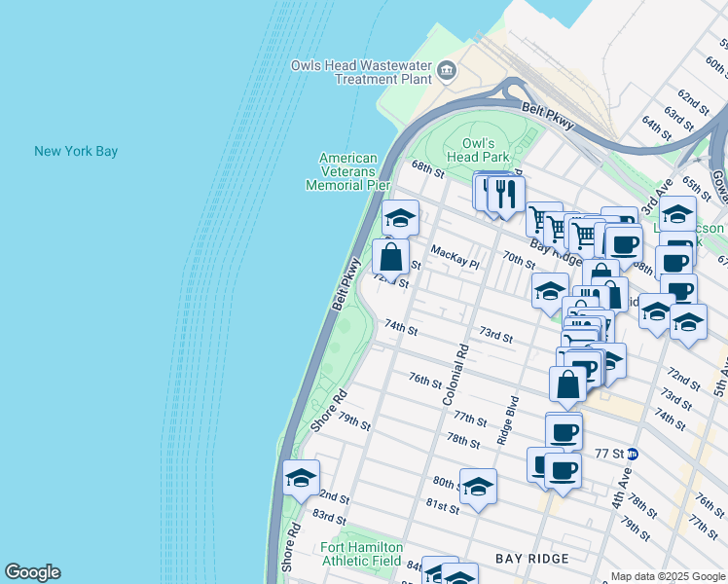The height and width of the screenshot is (584, 728).
Task: Click the Map data ©2025 Google attribution
Action: point(668,576)
